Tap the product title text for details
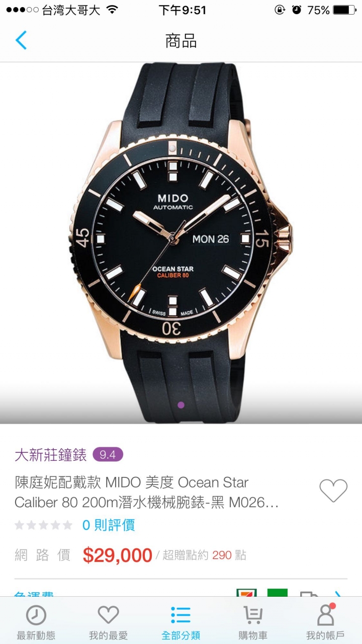Screen dimensions: 362x644 point(147,492)
